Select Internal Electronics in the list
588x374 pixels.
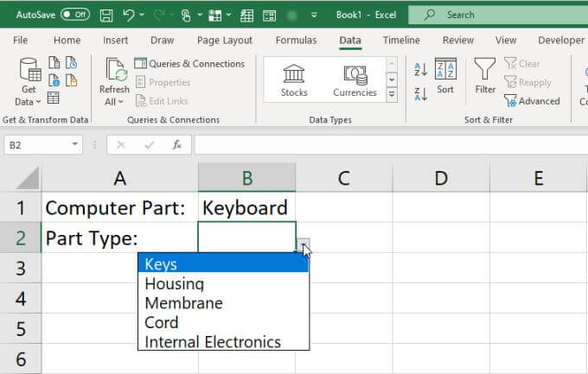pos(213,342)
